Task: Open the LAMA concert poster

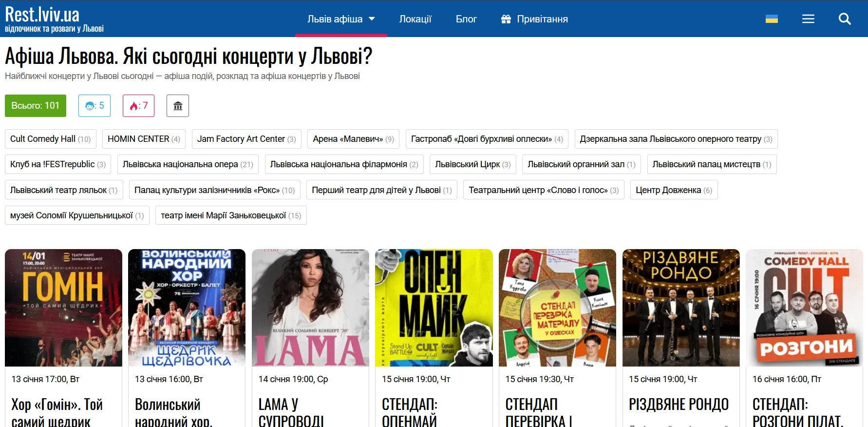Action: click(310, 308)
